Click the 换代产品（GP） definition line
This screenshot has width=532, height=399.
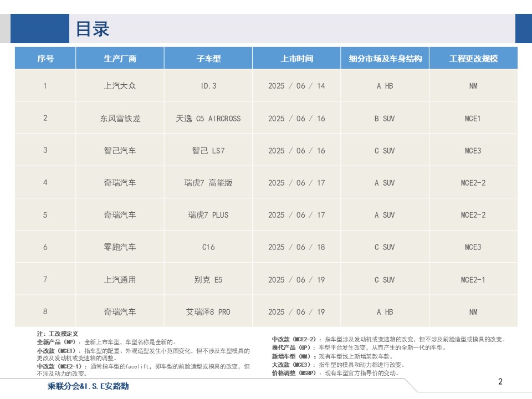(359, 348)
